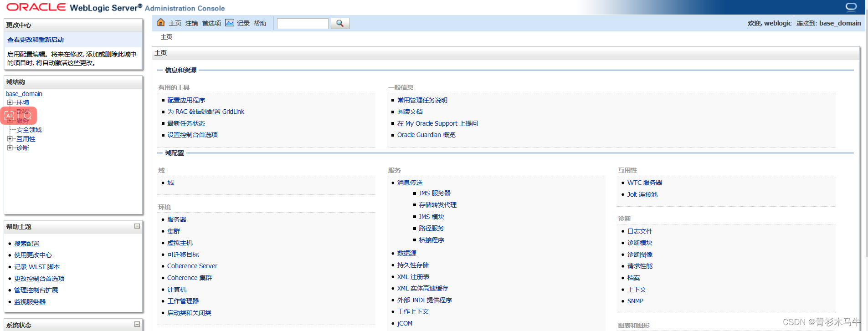Open 启动类和关闭类 link
This screenshot has width=868, height=331.
(190, 313)
